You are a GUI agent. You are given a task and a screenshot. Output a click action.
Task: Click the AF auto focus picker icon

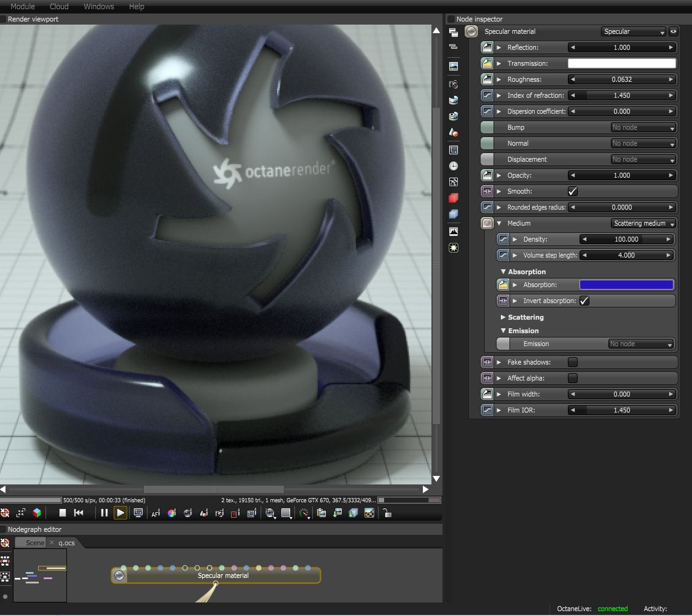click(155, 513)
